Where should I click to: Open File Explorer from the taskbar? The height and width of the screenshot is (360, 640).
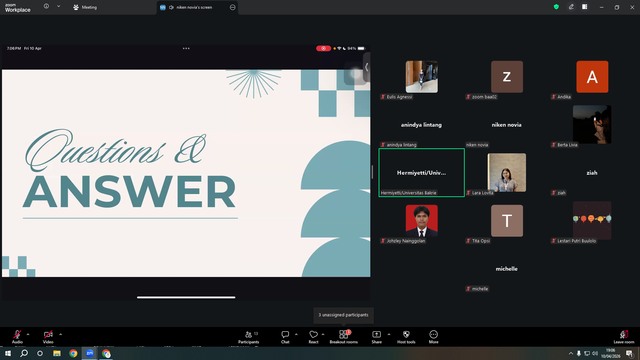pyautogui.click(x=57, y=353)
